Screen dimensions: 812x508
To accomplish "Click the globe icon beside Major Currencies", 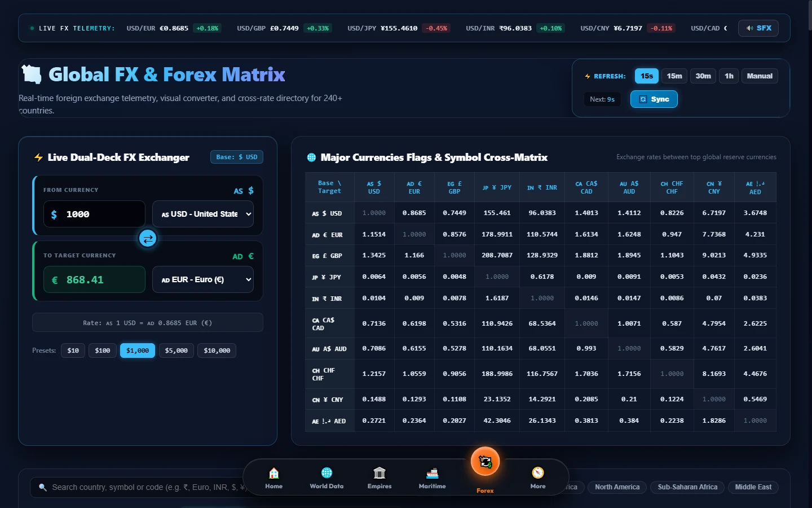I will pos(311,157).
